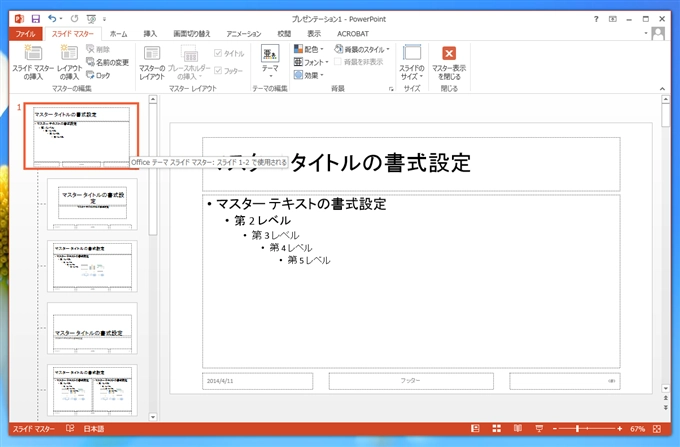Click the zoom slider handle
Viewport: 680px width, 447px height.
point(577,429)
